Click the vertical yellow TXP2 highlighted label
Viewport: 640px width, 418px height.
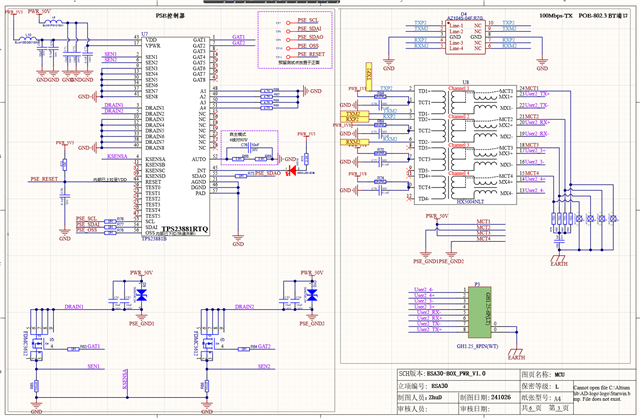369,76
